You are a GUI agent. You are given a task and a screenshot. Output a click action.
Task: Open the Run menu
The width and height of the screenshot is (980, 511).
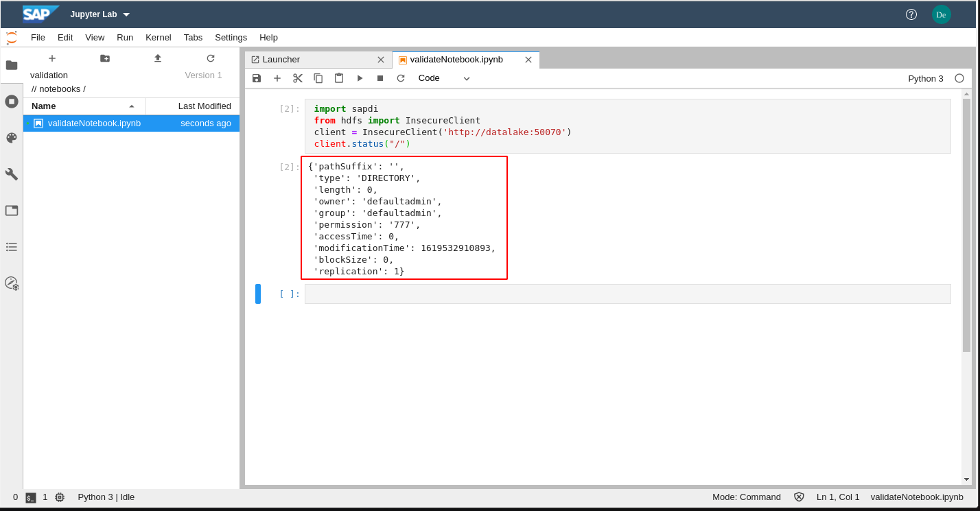(125, 38)
